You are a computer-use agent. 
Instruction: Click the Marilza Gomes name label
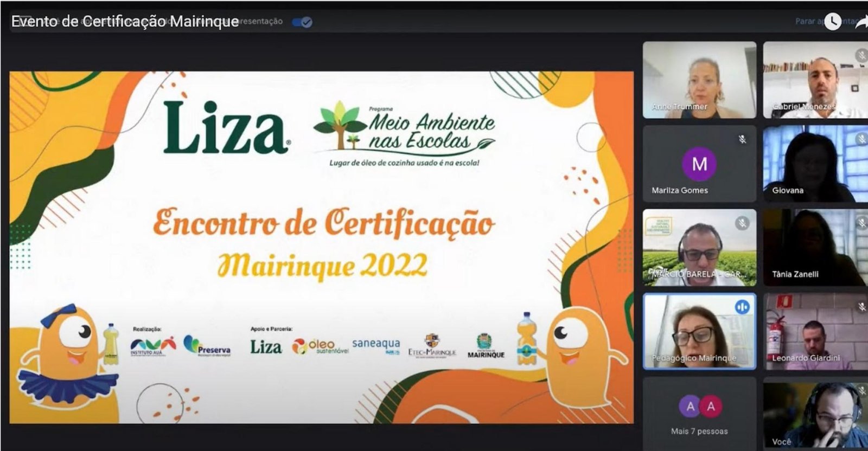[x=680, y=190]
